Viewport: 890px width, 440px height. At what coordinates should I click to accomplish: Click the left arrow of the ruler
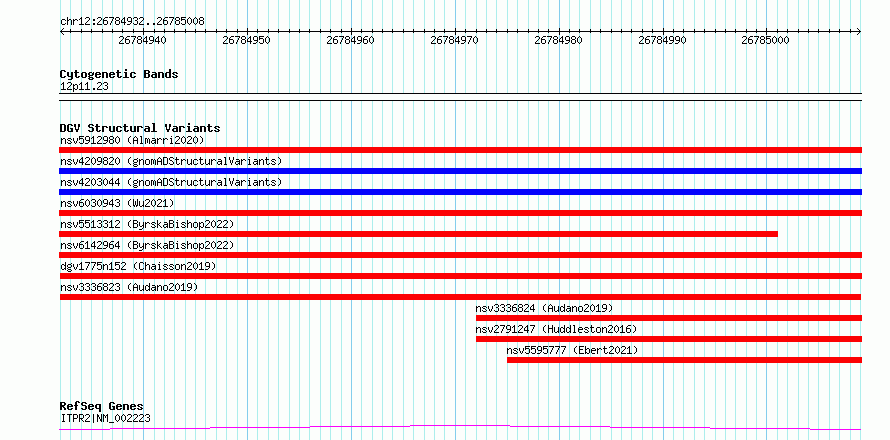click(62, 32)
